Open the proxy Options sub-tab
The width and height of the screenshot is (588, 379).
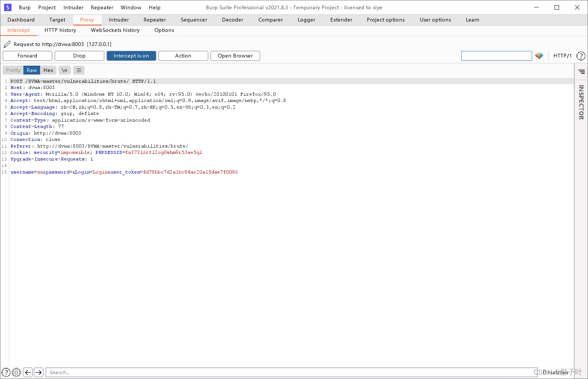click(164, 30)
